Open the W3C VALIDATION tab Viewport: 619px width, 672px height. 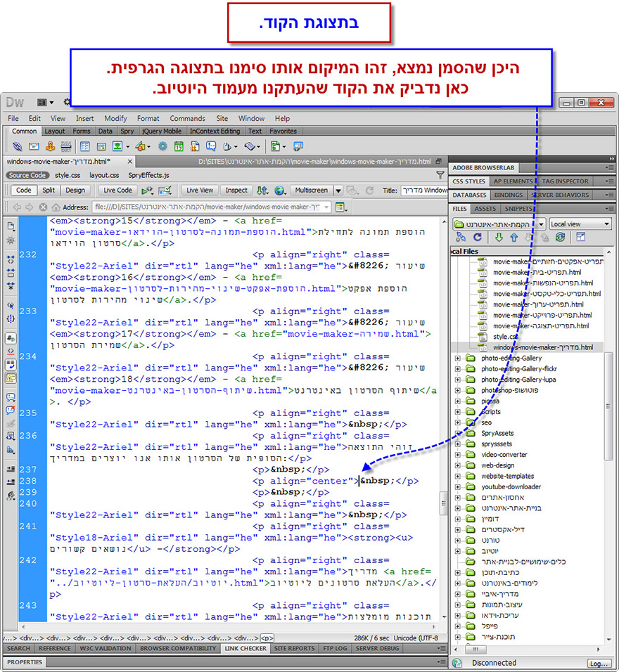click(x=106, y=648)
